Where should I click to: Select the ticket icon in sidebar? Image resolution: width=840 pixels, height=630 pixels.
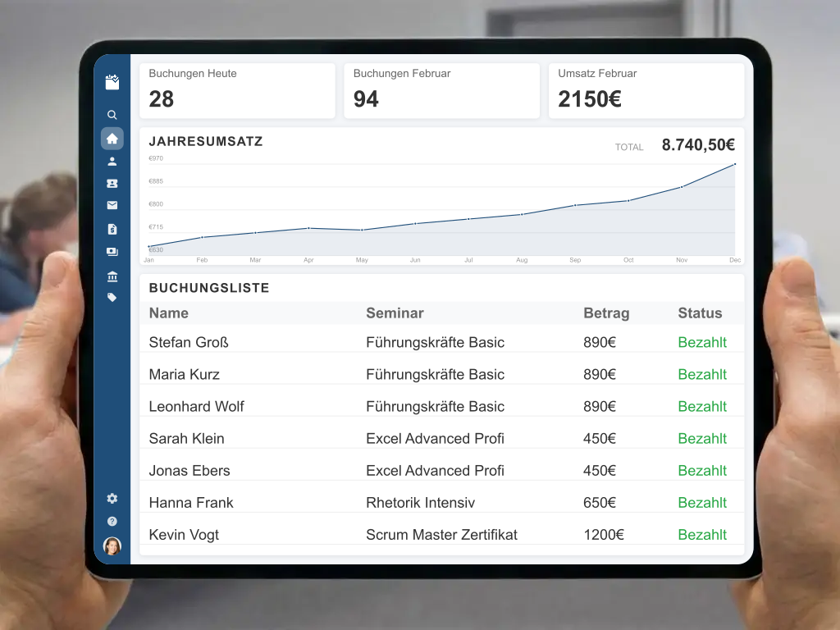pos(112,184)
